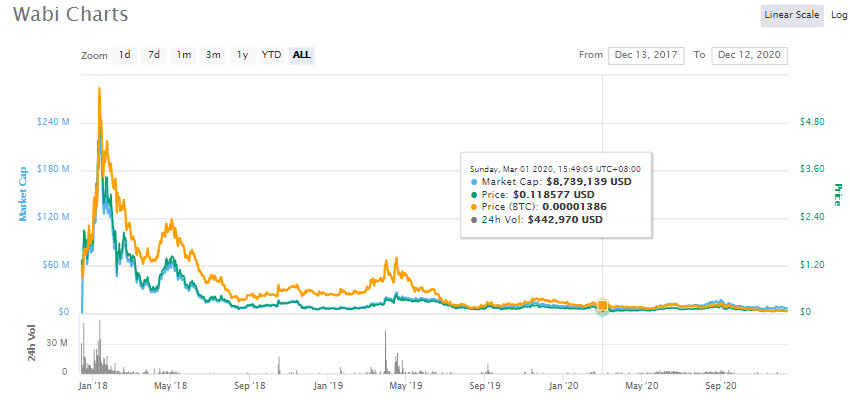The width and height of the screenshot is (850, 400).
Task: Click the ALL zoom button
Action: pyautogui.click(x=302, y=55)
